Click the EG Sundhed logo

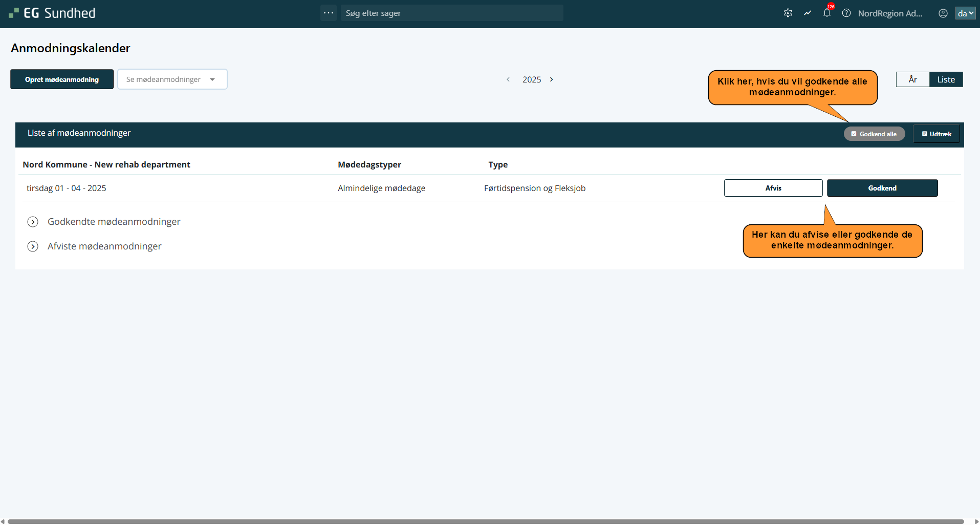pos(52,13)
